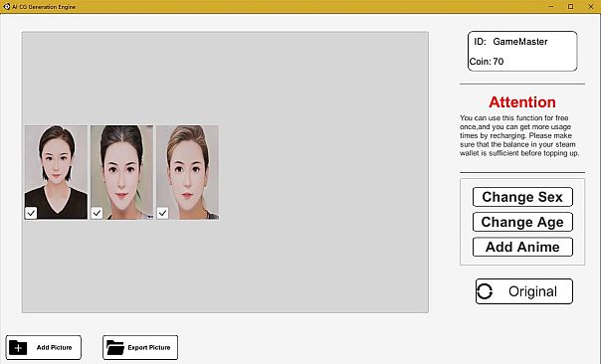Click the plus folder icon for Add Picture
The height and width of the screenshot is (364, 601).
(x=18, y=348)
